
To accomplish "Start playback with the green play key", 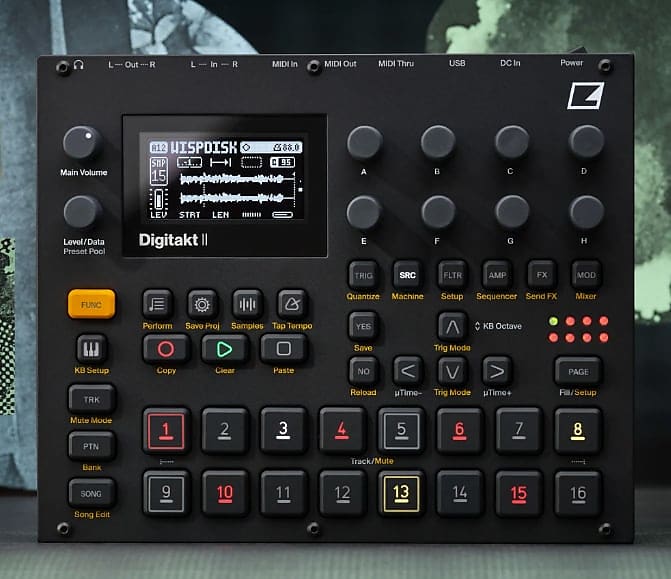I will (x=225, y=349).
